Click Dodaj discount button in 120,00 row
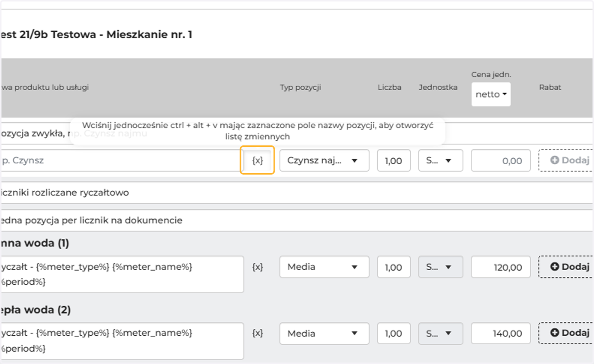The width and height of the screenshot is (594, 364). point(566,267)
